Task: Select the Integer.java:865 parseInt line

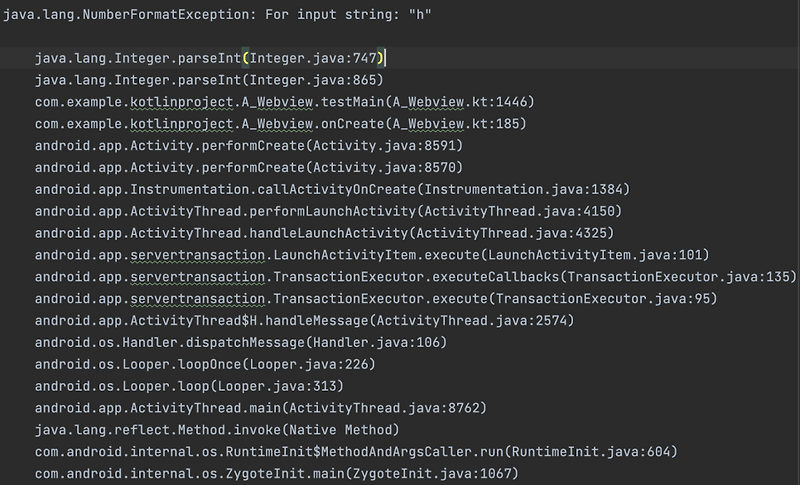Action: click(209, 80)
